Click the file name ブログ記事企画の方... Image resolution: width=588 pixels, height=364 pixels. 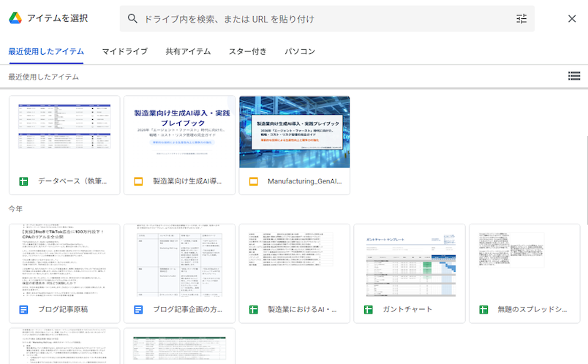187,310
